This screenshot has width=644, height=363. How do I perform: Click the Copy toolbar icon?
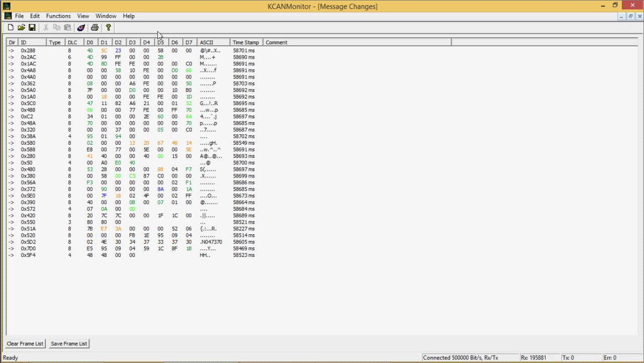click(x=57, y=28)
